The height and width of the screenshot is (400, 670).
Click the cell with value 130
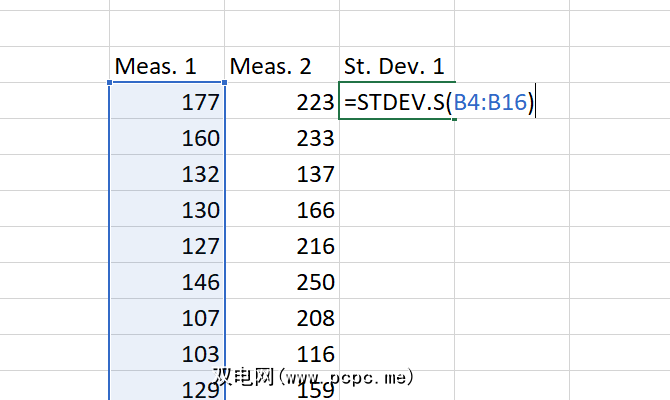click(167, 210)
